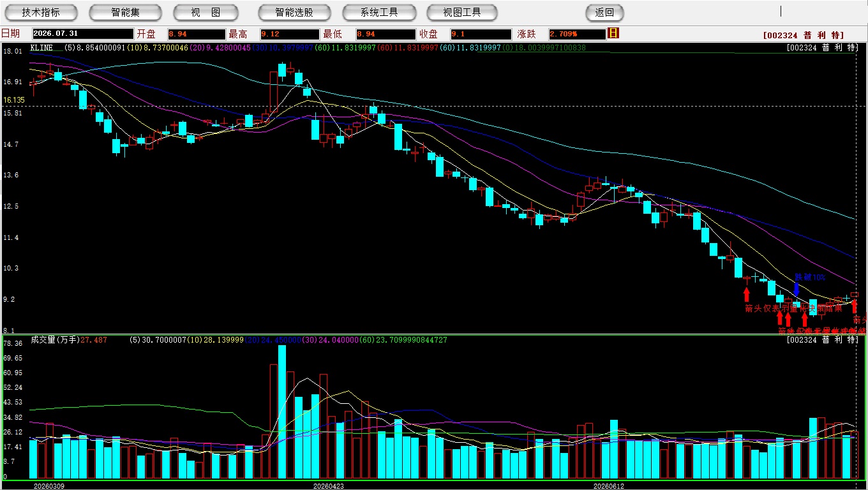
Task: Click the 涨跌 field showing 2.709%
Action: coord(576,34)
